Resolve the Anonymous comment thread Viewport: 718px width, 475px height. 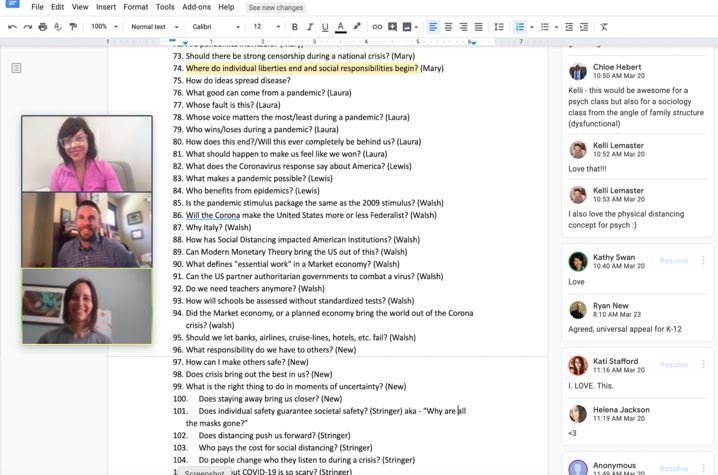pyautogui.click(x=674, y=469)
